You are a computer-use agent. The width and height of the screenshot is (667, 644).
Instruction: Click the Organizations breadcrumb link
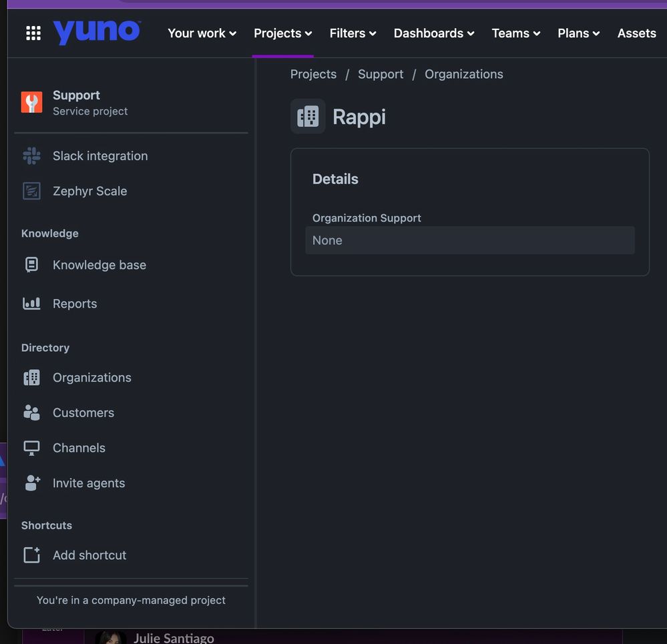[463, 74]
